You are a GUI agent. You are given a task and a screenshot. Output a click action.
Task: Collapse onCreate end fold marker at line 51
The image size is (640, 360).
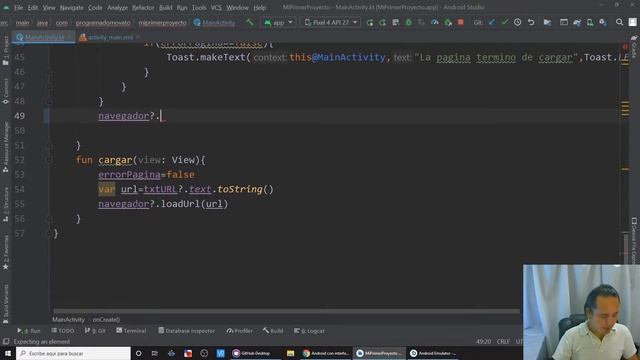click(x=49, y=146)
